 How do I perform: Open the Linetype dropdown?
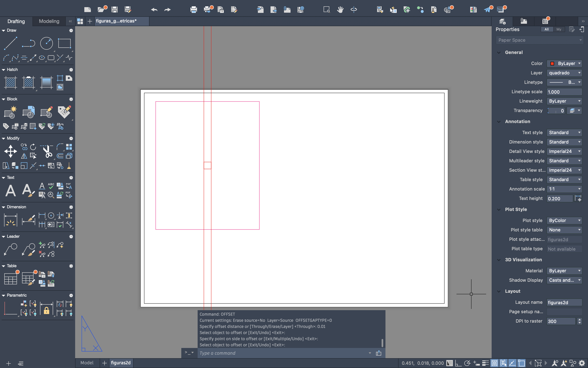[x=564, y=82]
